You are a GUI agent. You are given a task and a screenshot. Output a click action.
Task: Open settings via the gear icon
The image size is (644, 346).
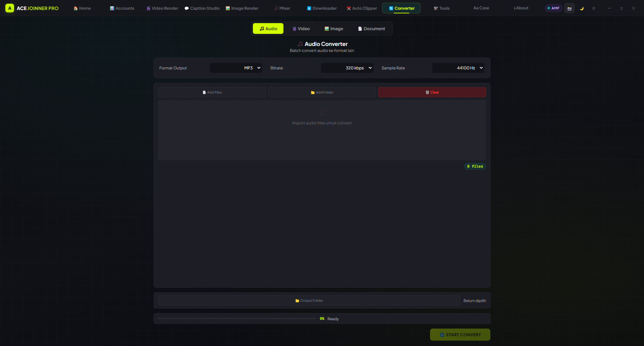594,8
